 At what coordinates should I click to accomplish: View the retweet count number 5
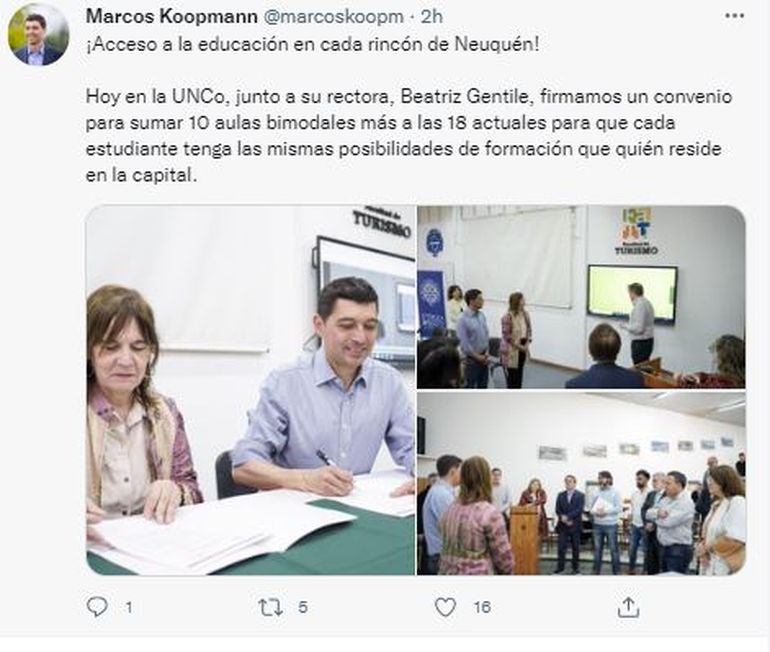tap(302, 608)
